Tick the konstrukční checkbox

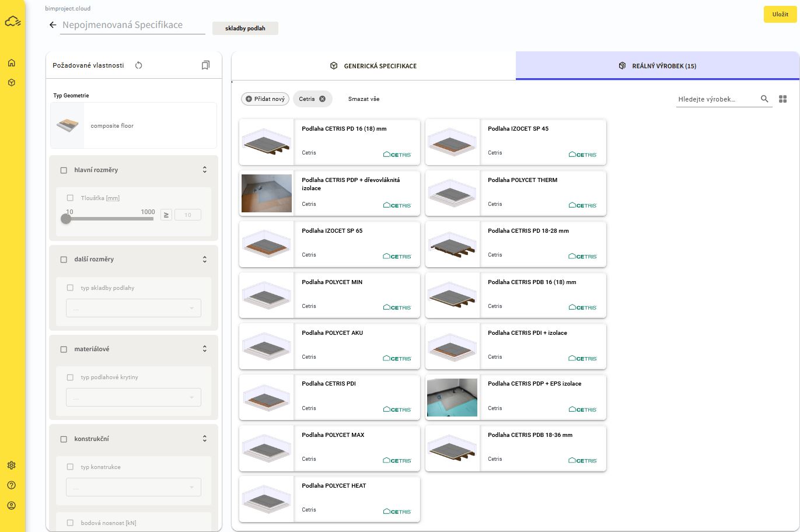64,439
